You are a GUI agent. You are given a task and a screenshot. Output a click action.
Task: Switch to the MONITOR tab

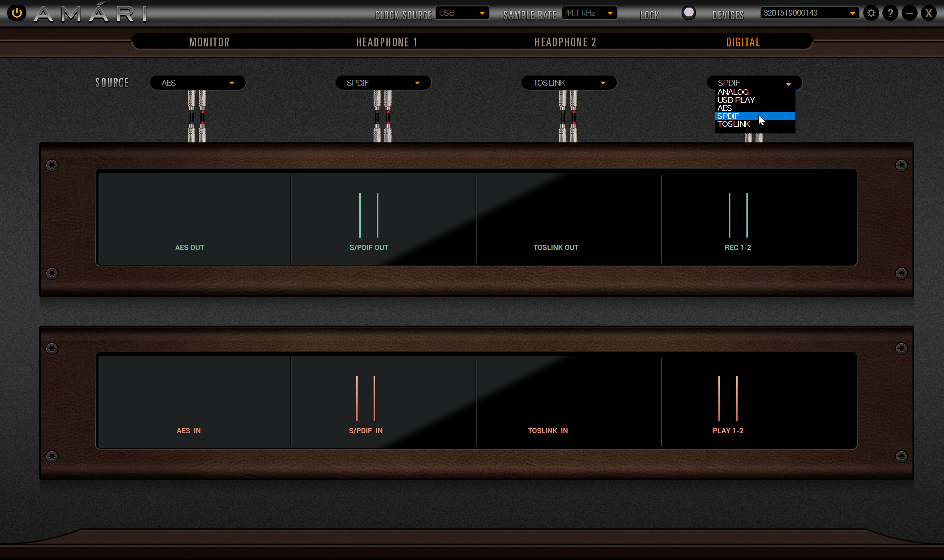tap(209, 42)
